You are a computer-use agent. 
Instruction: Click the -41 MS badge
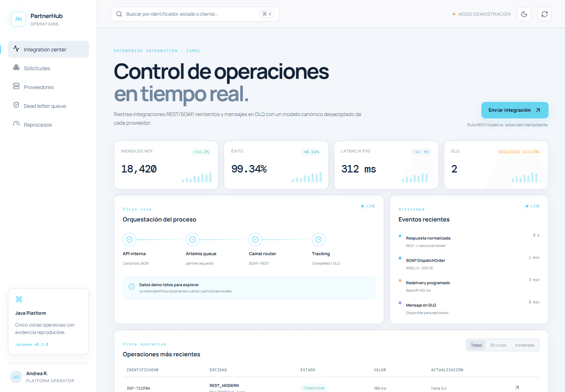click(421, 152)
